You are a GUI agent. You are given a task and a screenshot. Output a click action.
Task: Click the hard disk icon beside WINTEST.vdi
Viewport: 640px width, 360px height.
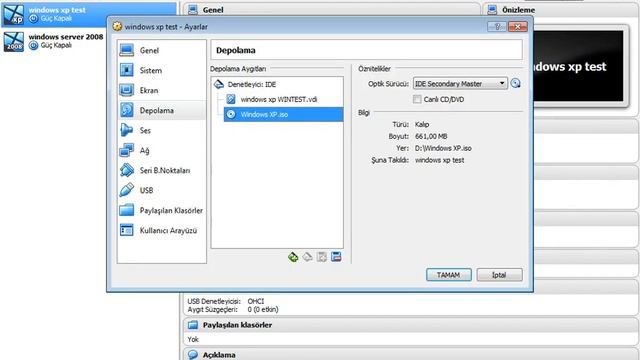[231, 99]
